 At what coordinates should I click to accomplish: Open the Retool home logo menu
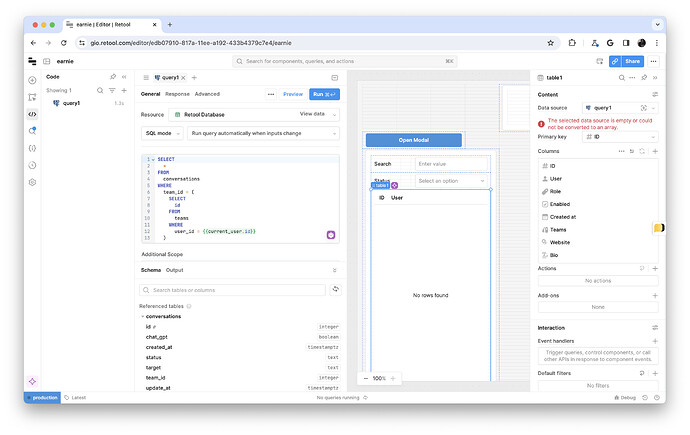tap(32, 61)
